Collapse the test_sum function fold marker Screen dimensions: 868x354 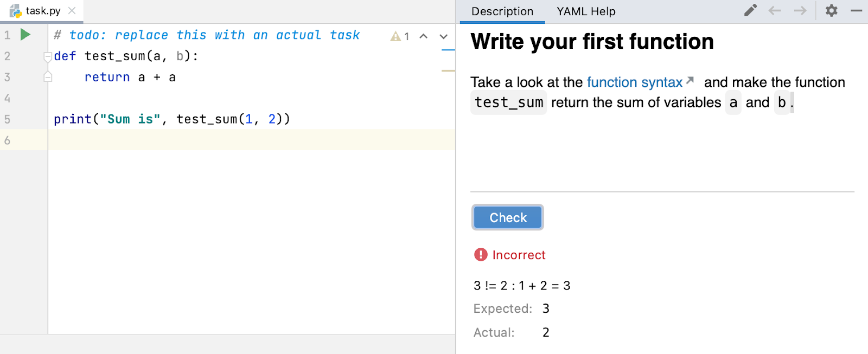click(48, 56)
